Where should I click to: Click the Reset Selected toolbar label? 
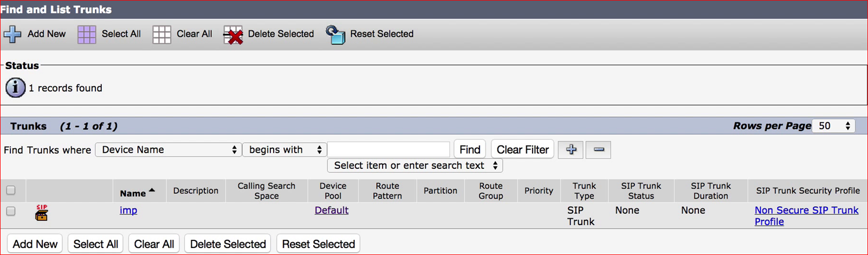(381, 34)
